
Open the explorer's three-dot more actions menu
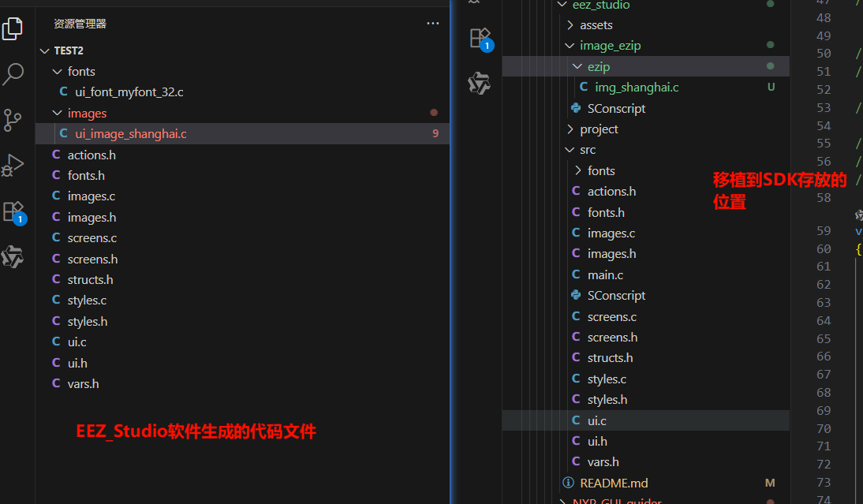(432, 24)
